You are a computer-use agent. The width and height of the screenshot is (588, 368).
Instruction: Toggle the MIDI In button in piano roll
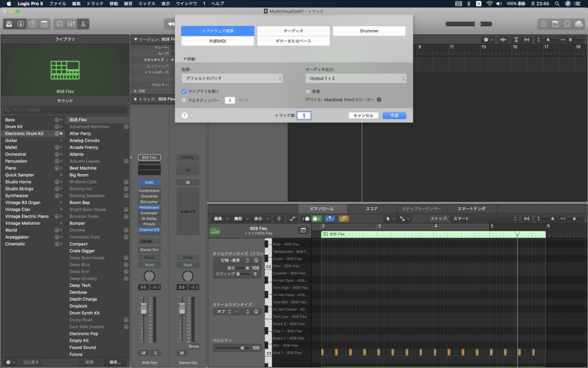pyautogui.click(x=307, y=219)
